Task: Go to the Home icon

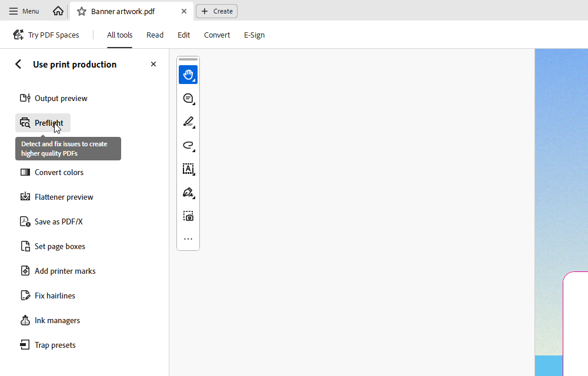Action: (58, 11)
